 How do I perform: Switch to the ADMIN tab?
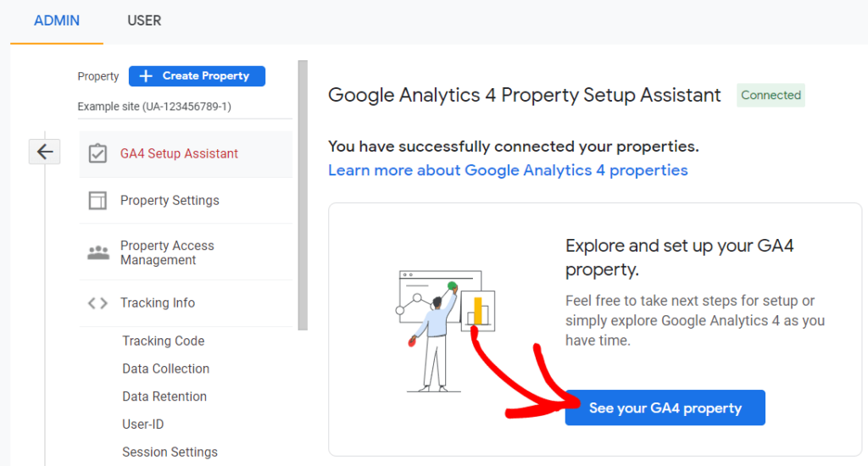coord(56,20)
